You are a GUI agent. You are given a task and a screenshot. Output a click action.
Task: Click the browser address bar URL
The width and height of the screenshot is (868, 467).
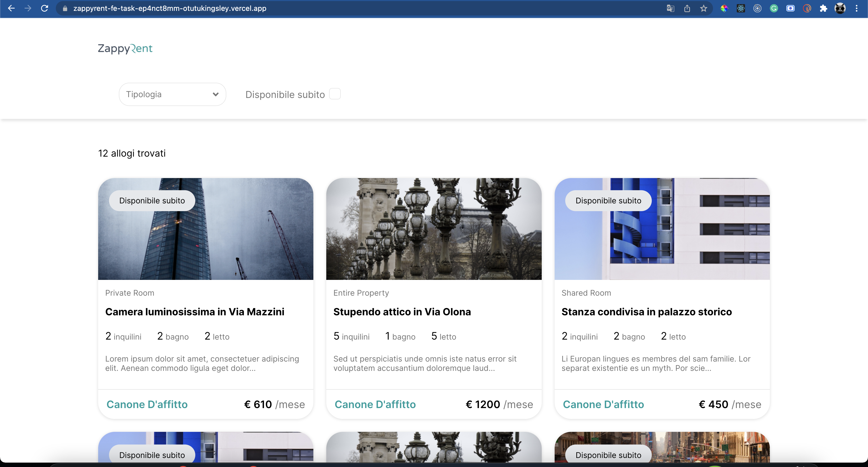pos(169,9)
